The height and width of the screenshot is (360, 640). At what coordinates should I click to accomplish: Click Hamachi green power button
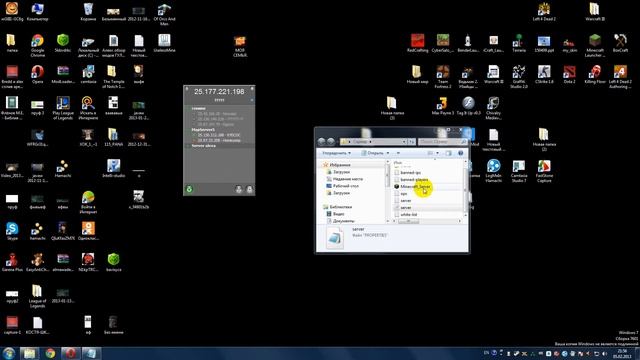point(189,189)
